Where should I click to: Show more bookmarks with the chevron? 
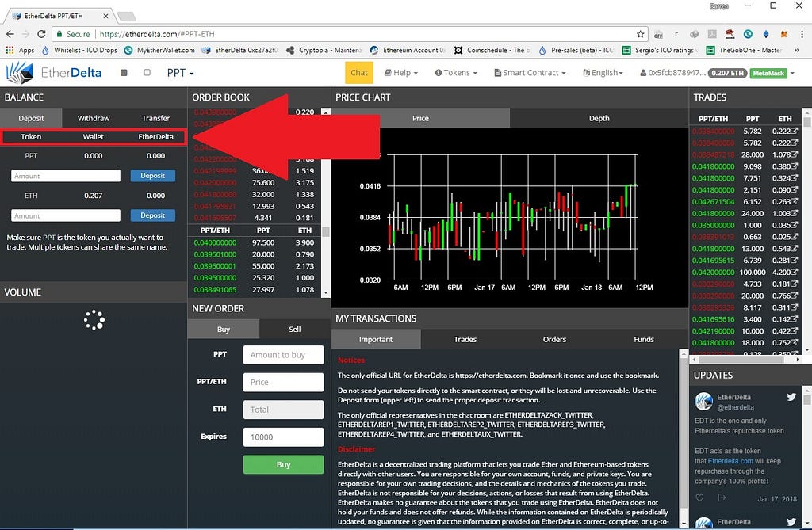tap(796, 50)
